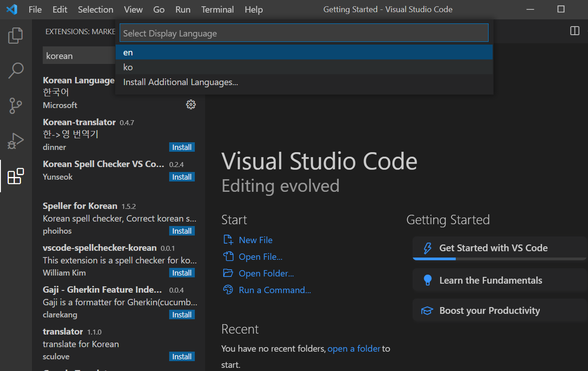588x371 pixels.
Task: Click the Select Display Language input box
Action: [x=304, y=33]
